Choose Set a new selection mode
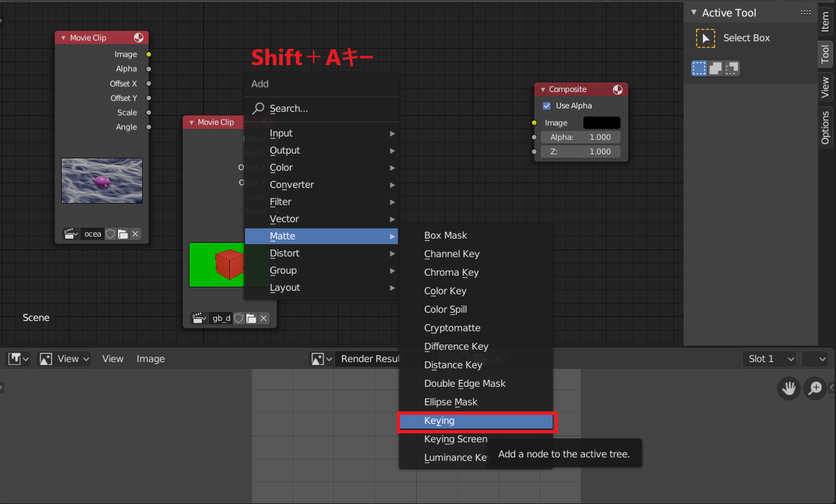 pos(699,68)
